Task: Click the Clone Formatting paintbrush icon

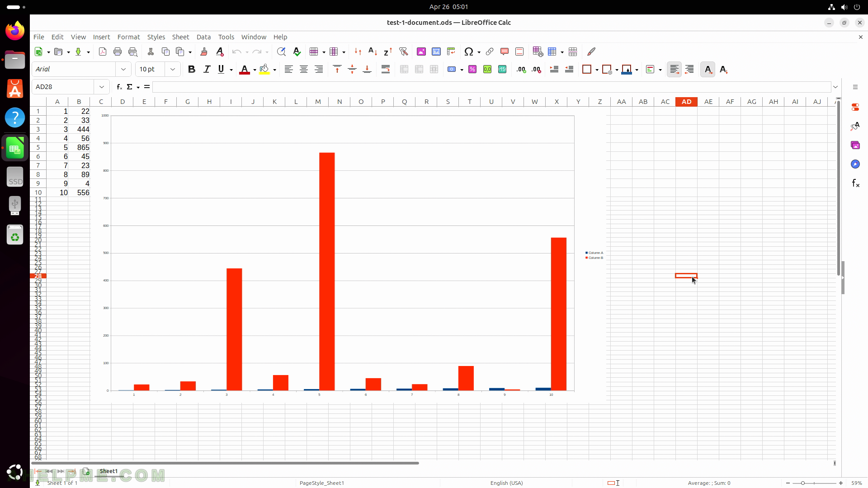Action: pos(204,52)
